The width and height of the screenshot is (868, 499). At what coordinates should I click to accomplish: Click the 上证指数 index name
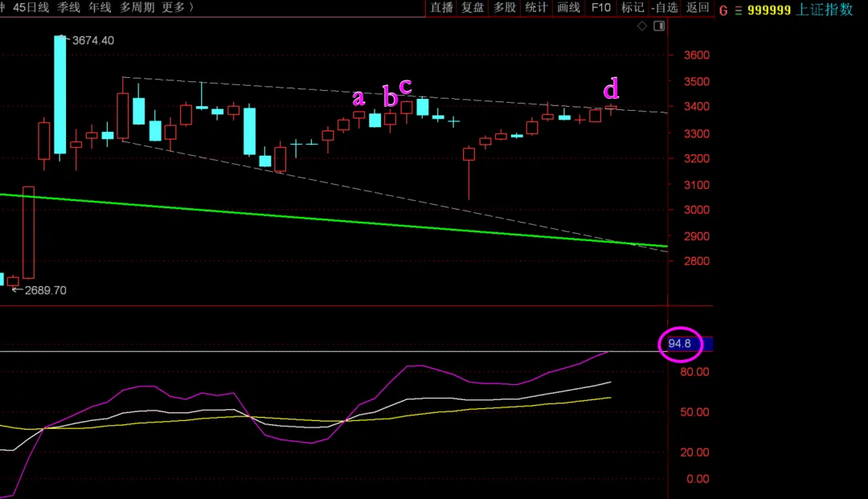pos(825,10)
